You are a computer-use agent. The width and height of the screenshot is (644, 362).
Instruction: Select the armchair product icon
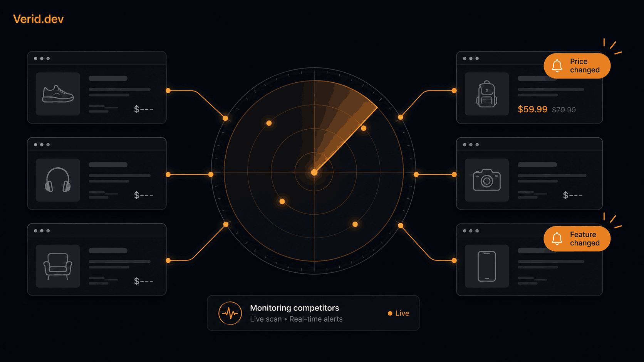(58, 266)
